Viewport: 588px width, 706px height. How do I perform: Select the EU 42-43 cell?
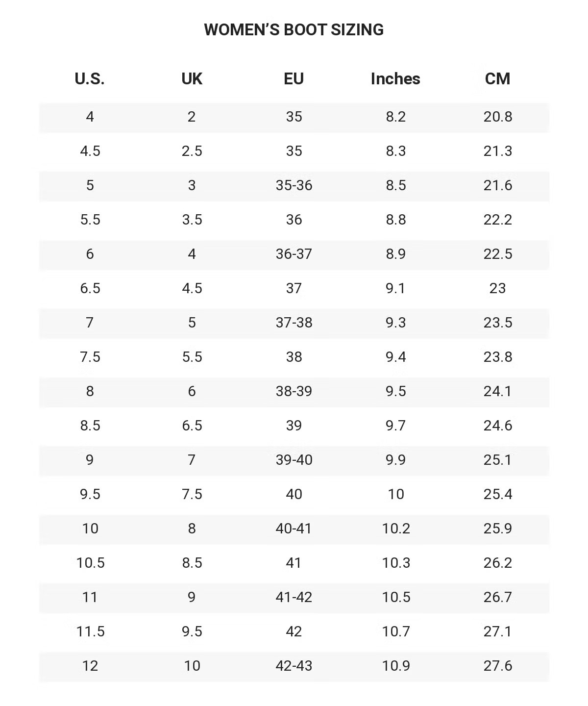(294, 666)
